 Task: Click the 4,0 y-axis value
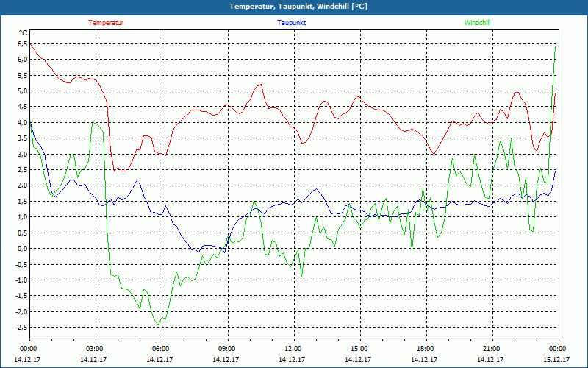pos(23,123)
